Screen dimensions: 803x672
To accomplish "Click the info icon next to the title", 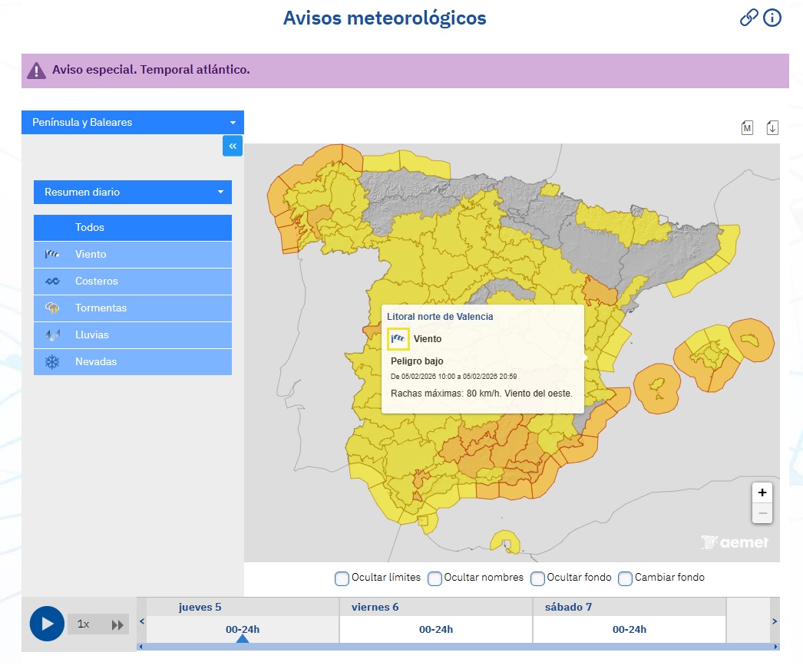I will click(x=772, y=17).
